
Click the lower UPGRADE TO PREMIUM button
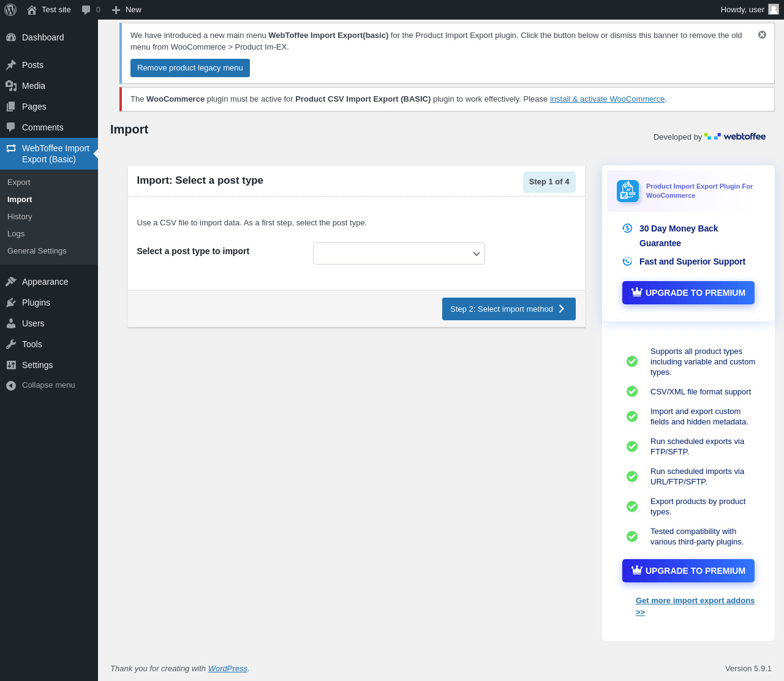[688, 571]
